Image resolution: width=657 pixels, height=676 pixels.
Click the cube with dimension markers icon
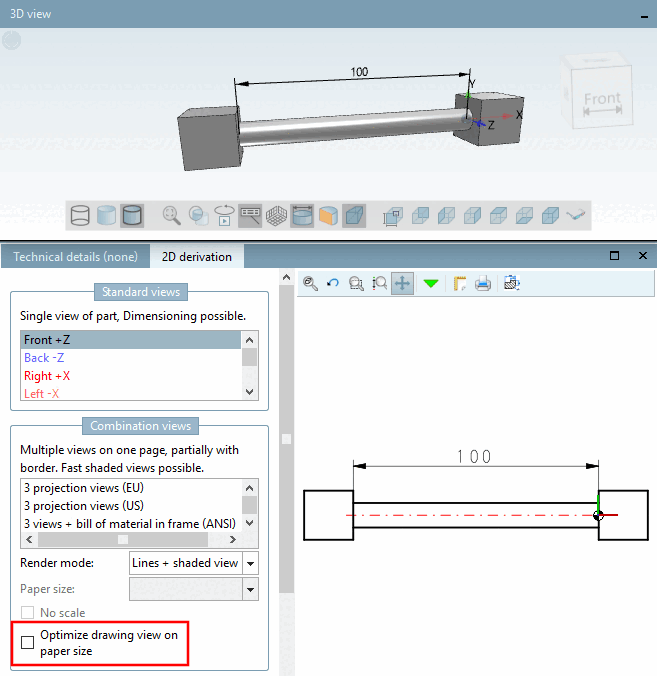click(x=392, y=216)
